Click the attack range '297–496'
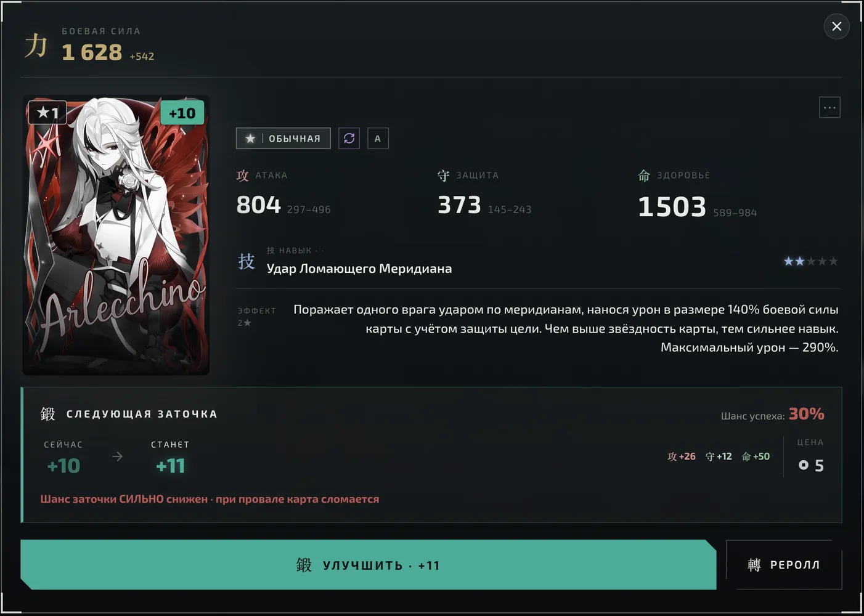 point(309,209)
